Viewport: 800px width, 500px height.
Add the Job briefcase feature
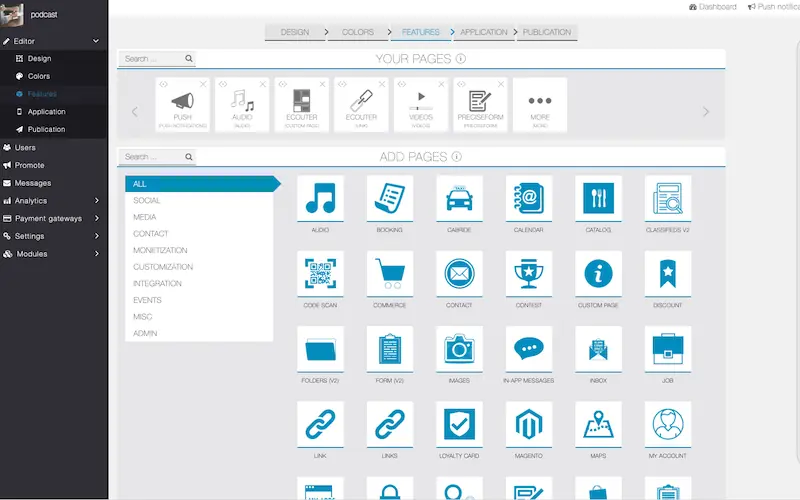667,349
